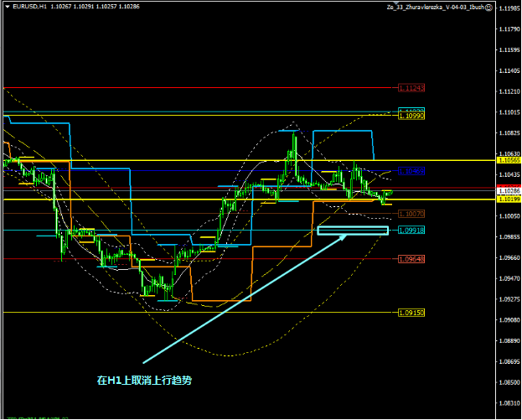The image size is (522, 420).
Task: Select the yellow 1.10565 axis price tag
Action: pos(509,159)
